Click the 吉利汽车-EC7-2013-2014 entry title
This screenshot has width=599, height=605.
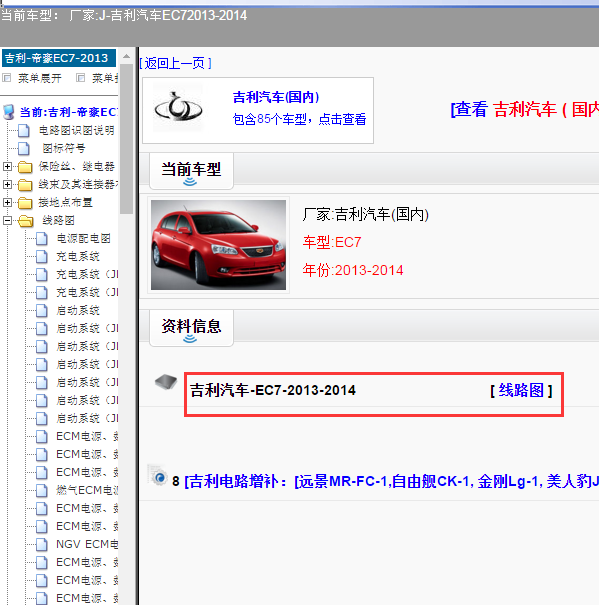pyautogui.click(x=272, y=390)
